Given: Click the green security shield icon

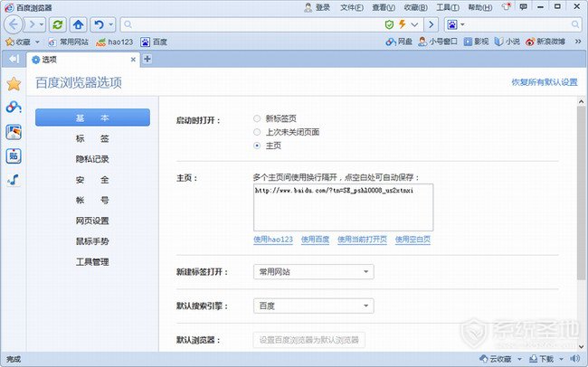Looking at the screenshot, I should click(x=389, y=24).
